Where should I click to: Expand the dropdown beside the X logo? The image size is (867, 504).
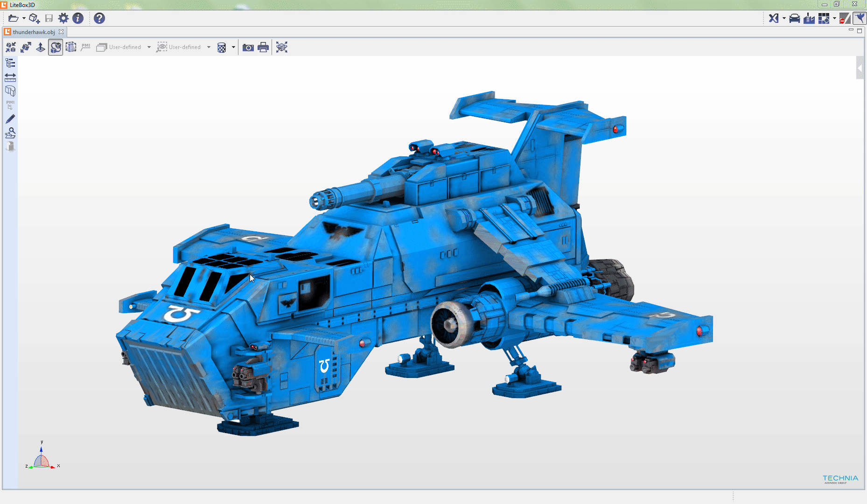pos(784,18)
